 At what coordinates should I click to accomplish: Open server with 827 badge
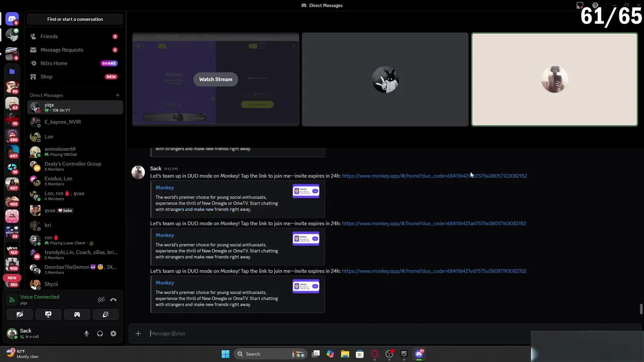point(12,183)
